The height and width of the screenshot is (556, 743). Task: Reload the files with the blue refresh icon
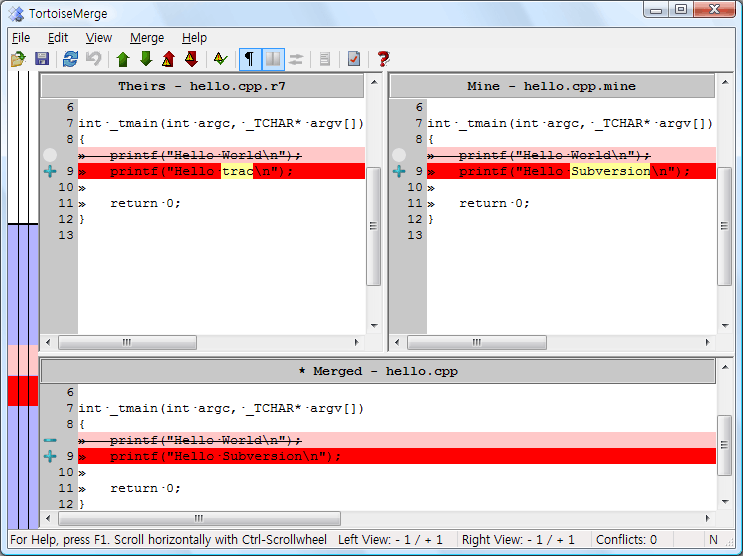tap(70, 60)
